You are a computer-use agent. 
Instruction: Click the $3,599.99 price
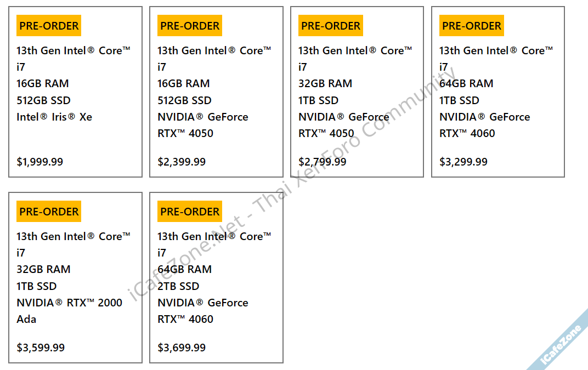pos(41,348)
